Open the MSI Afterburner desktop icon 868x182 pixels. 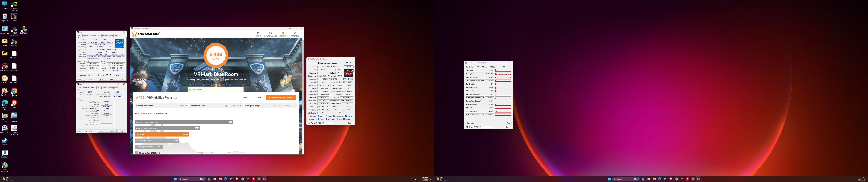[x=5, y=167]
